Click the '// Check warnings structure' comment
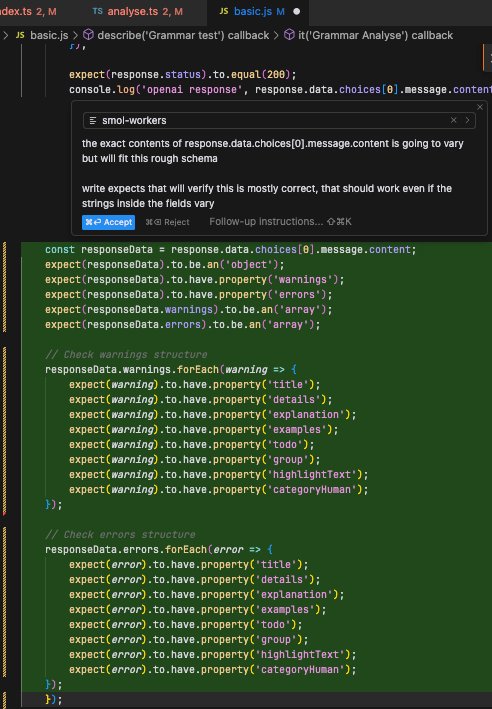 point(126,354)
